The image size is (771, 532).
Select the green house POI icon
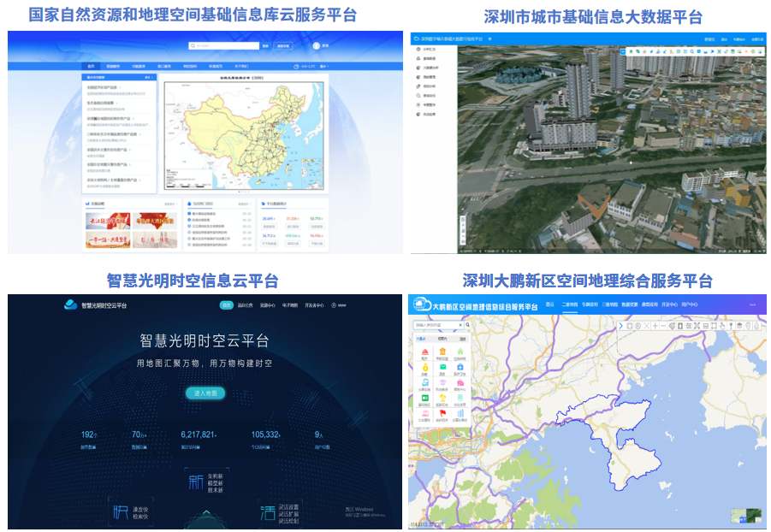[460, 352]
